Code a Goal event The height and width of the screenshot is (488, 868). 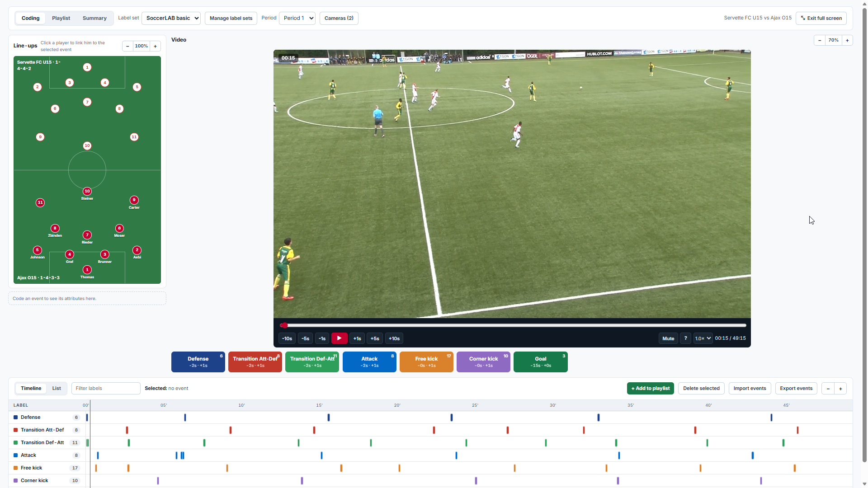pos(540,362)
